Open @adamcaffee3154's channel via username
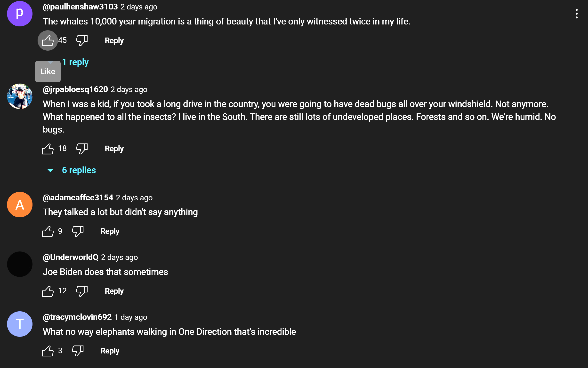 78,198
